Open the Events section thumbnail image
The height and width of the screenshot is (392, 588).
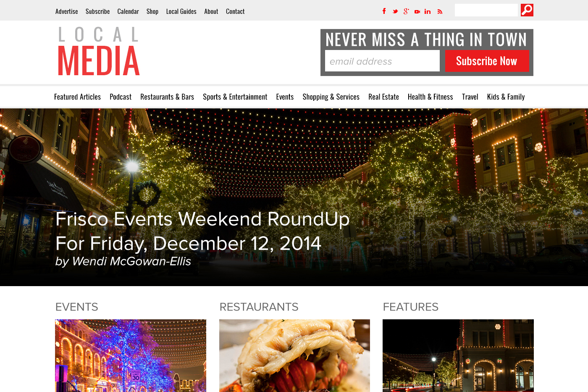(x=131, y=355)
